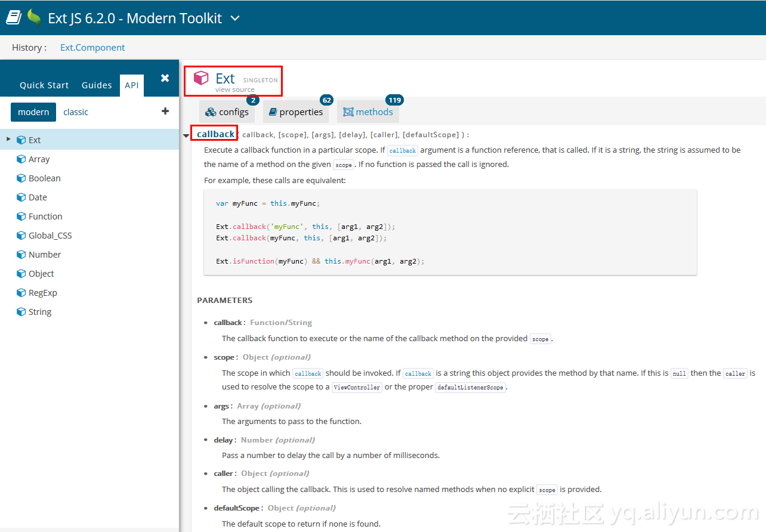Viewport: 766px width, 532px height.
Task: Click the green Sencha leaf logo
Action: (x=34, y=17)
